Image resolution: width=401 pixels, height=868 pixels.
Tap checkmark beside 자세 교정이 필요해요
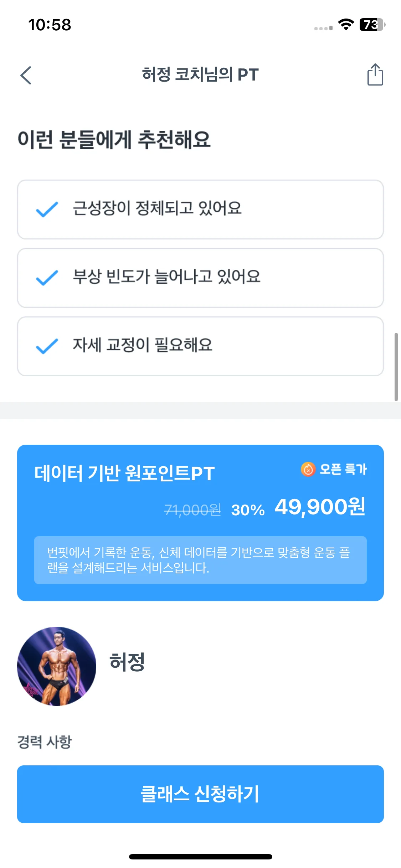(47, 346)
